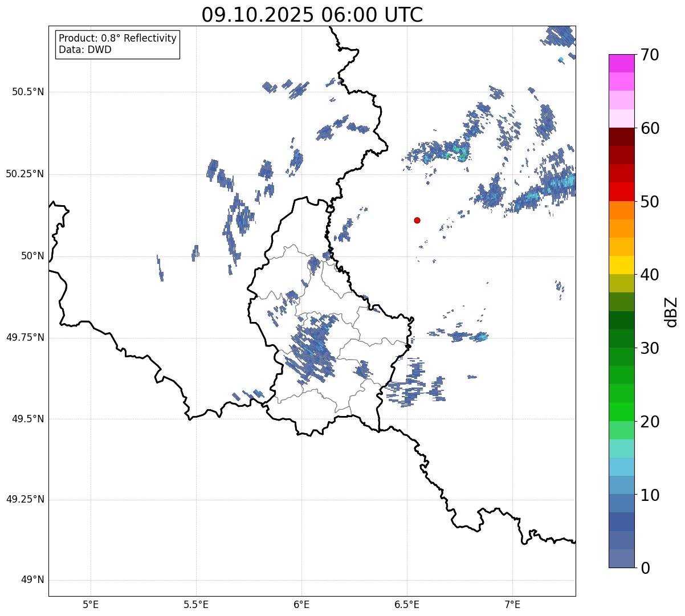Click the dBZ colorbar axis label

tap(671, 312)
